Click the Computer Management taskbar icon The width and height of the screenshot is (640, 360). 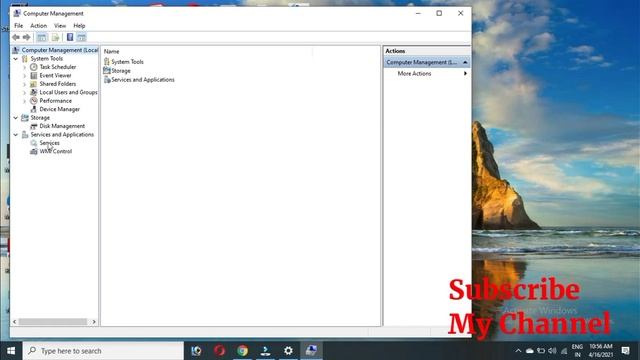pos(311,351)
